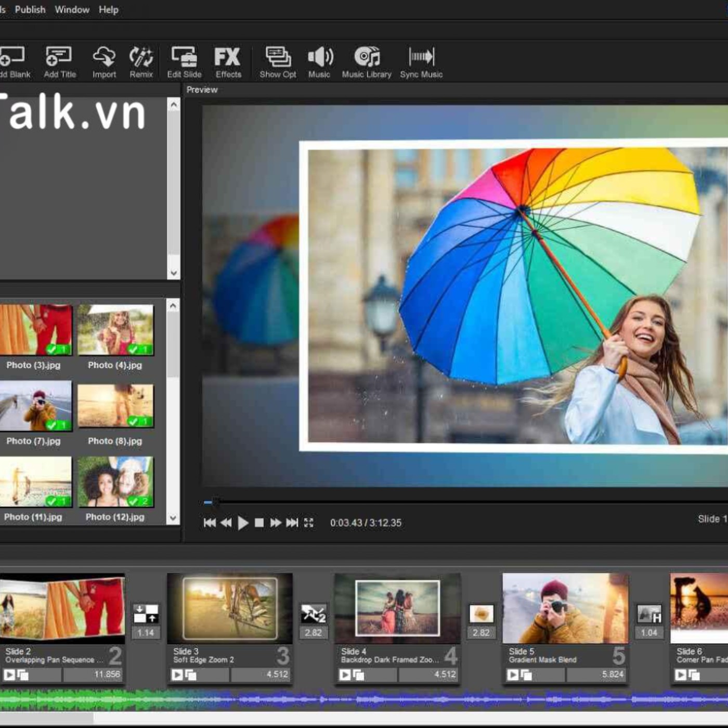
Task: Open Show Opt settings
Action: pyautogui.click(x=278, y=62)
